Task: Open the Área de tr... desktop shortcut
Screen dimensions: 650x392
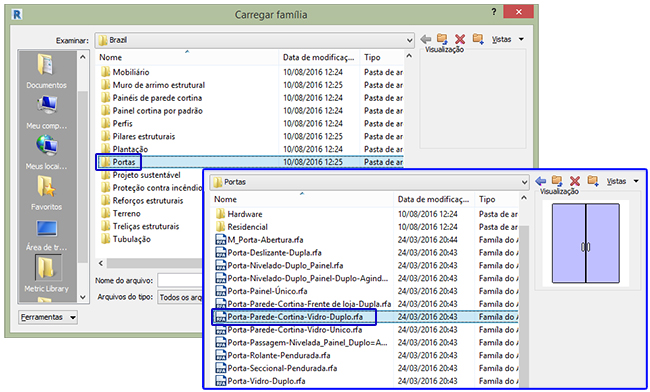Action: pos(46,234)
